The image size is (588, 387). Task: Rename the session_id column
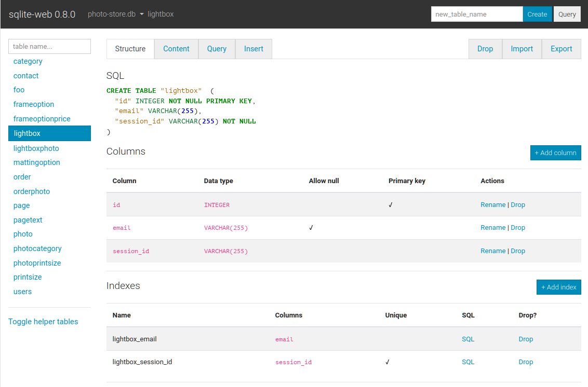[493, 251]
